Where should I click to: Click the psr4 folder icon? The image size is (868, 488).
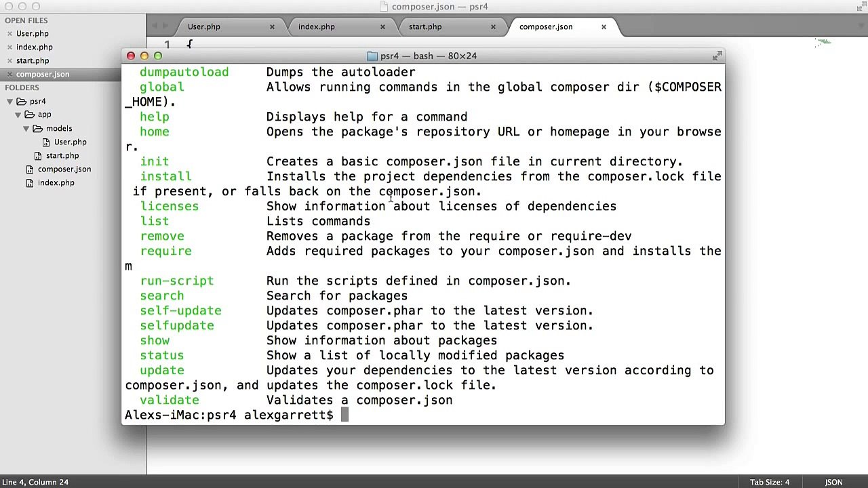click(21, 101)
